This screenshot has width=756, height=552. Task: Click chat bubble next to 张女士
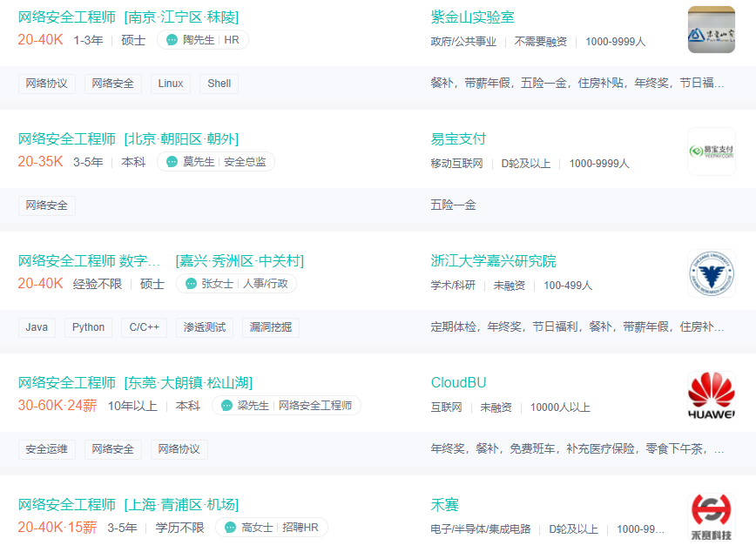point(191,284)
